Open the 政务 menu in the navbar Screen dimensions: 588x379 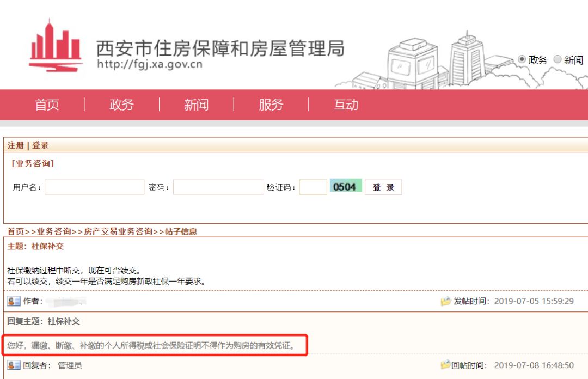tap(121, 105)
